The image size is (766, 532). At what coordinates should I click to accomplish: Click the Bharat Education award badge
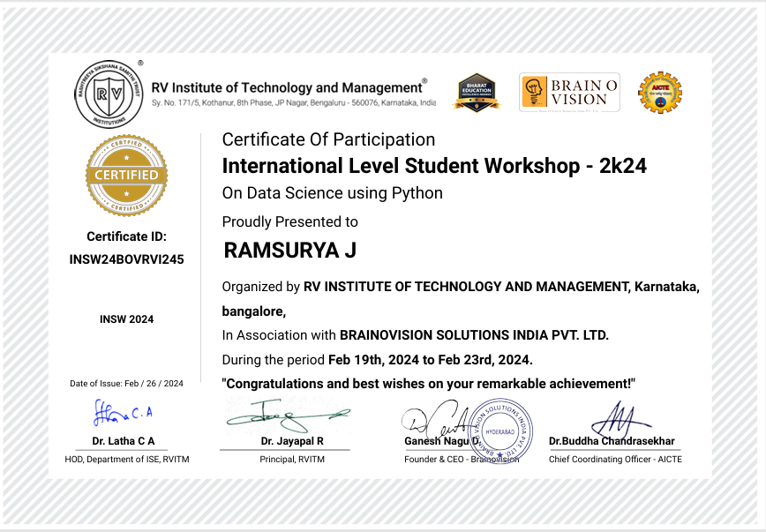(477, 93)
